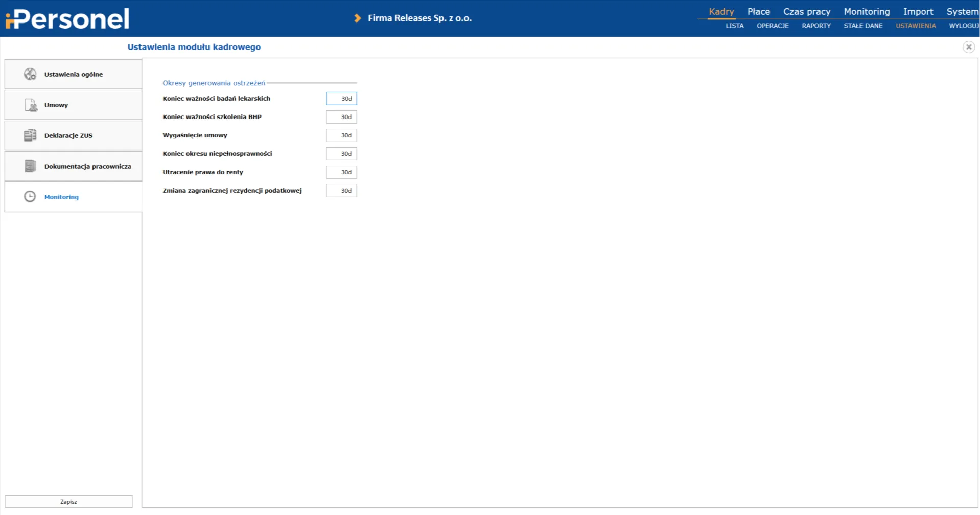
Task: Close the settings panel with X
Action: [968, 47]
